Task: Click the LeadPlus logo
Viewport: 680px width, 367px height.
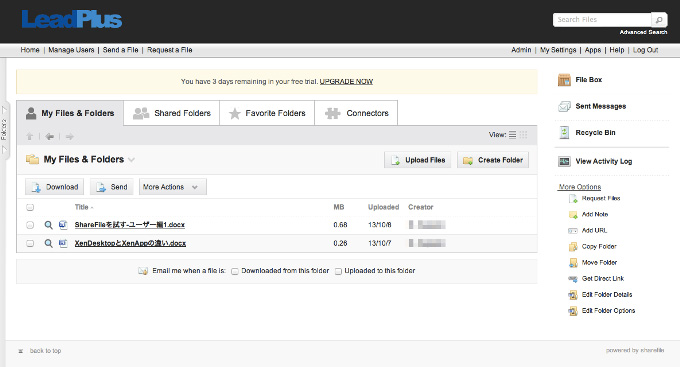Action: click(72, 20)
